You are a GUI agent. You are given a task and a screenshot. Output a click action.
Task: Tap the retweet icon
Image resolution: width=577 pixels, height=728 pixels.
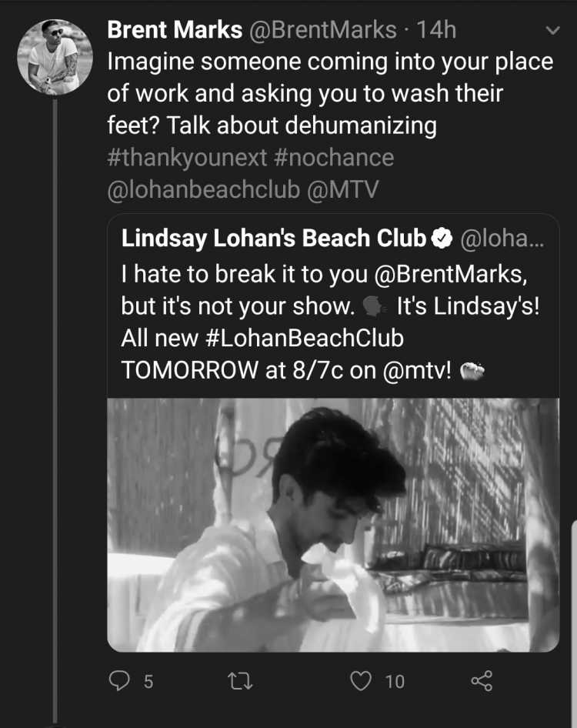point(241,682)
